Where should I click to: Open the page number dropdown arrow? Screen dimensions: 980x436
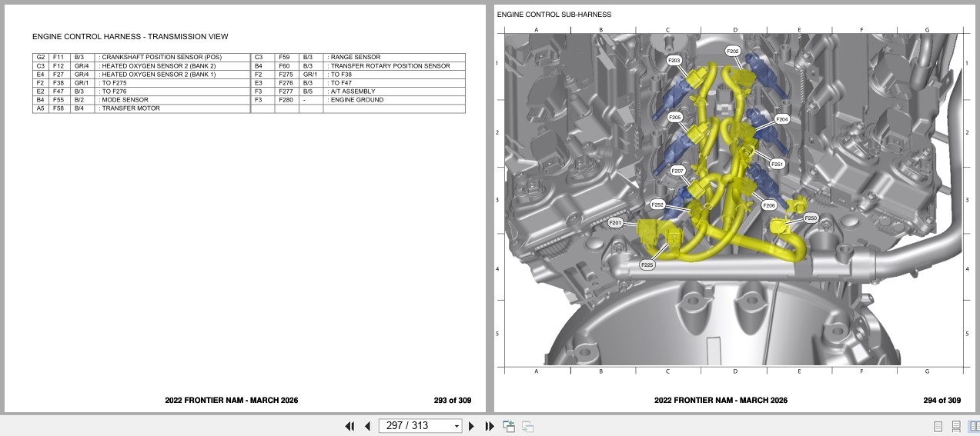pyautogui.click(x=457, y=426)
